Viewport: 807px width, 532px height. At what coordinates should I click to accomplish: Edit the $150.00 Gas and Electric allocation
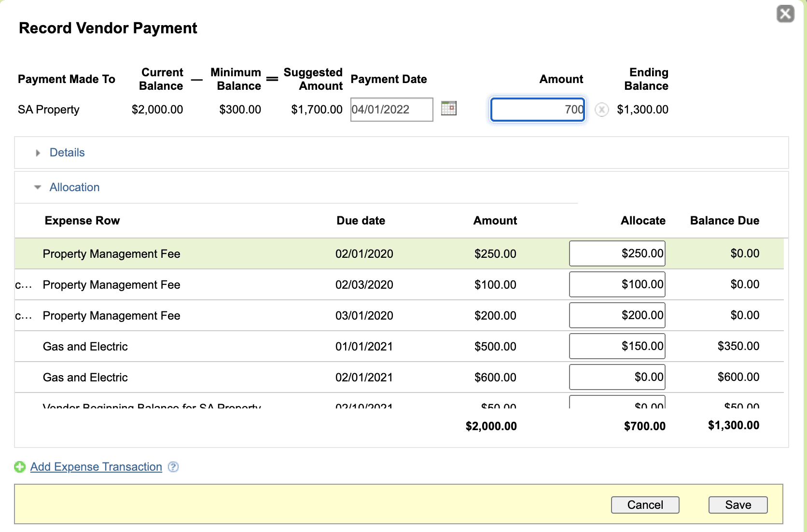617,346
